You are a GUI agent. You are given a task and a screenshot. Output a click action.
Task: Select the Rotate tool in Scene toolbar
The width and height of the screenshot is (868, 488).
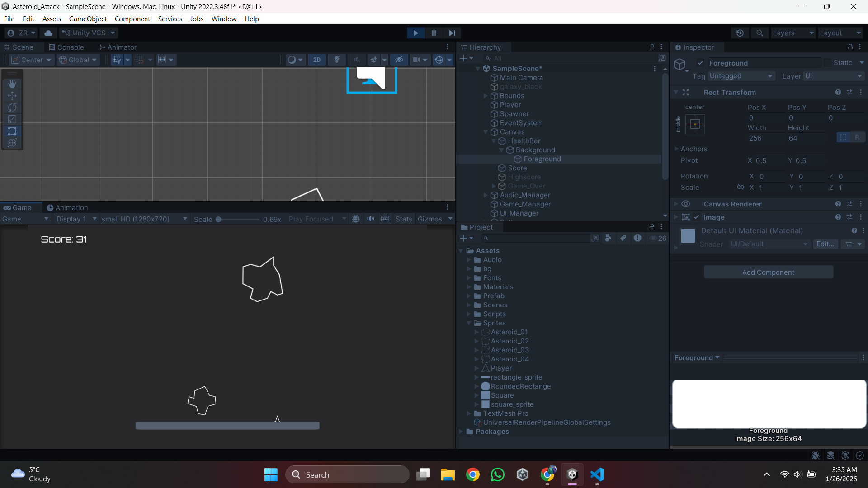pyautogui.click(x=12, y=108)
